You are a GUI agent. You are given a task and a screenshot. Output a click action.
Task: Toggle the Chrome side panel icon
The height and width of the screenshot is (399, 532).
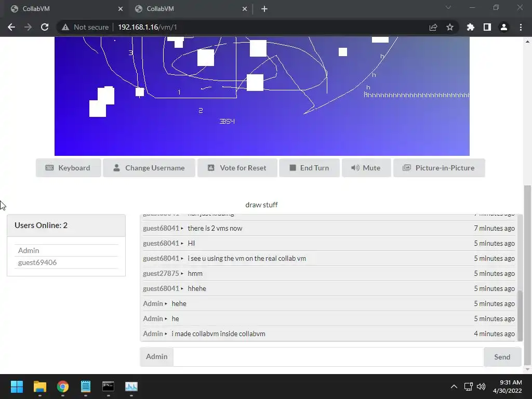(487, 27)
